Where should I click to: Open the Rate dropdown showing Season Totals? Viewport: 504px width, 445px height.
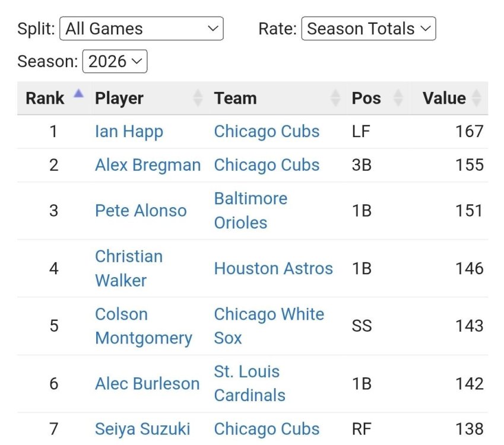pyautogui.click(x=369, y=28)
